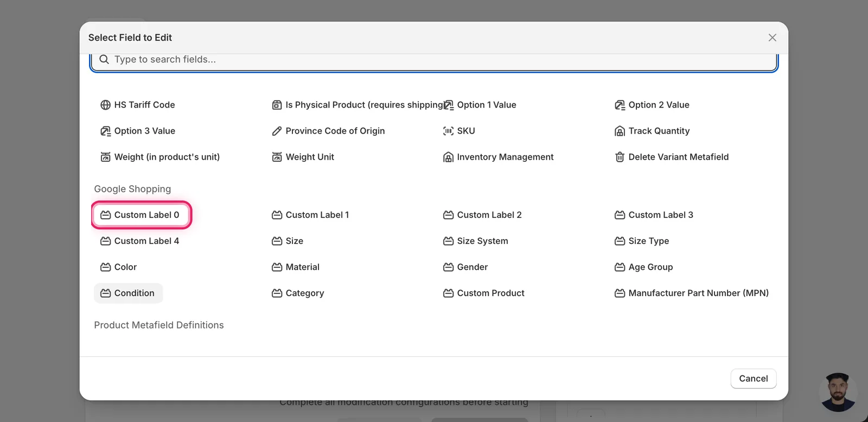Click the globe icon beside HS Tariff Code
868x422 pixels.
tap(105, 105)
